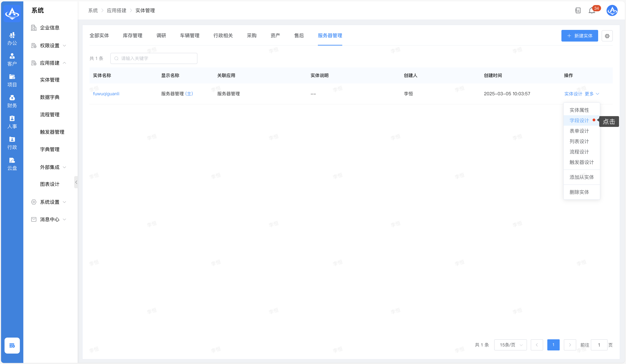Open the 15条/页 page size dropdown
Screen dimensions: 626x364
[x=510, y=345]
